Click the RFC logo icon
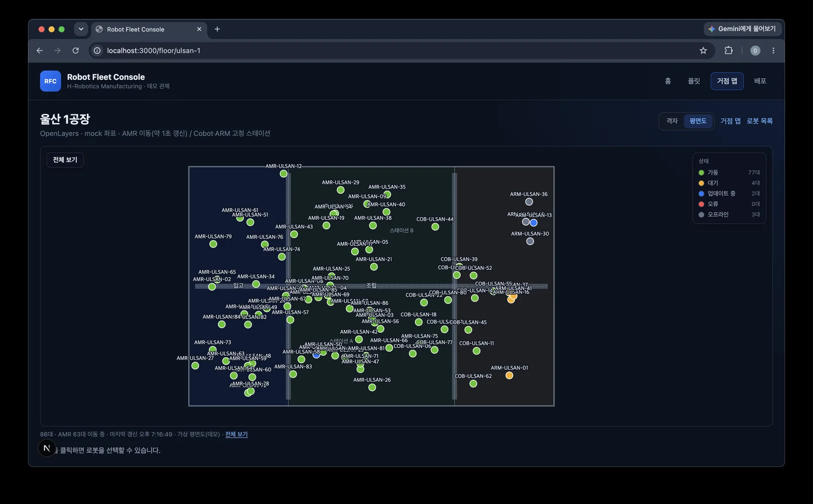 [50, 81]
